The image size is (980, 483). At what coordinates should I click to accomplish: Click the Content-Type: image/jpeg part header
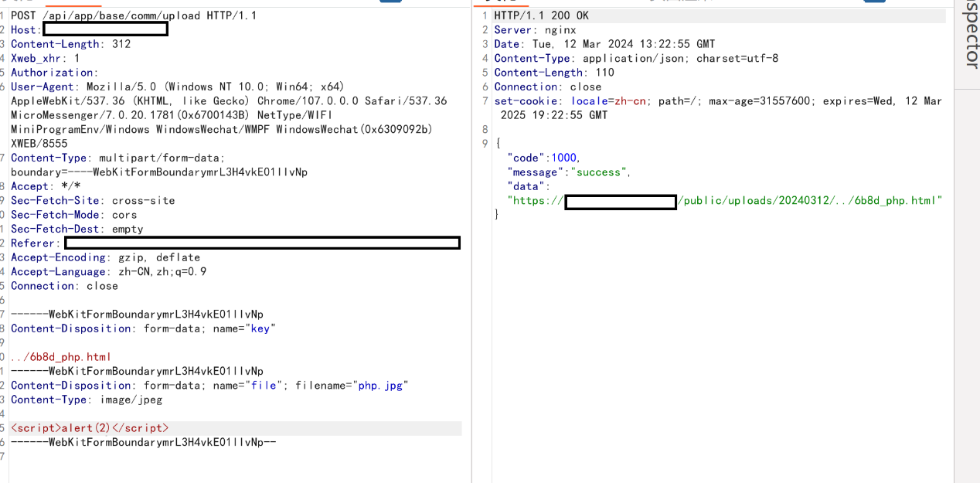(x=87, y=400)
